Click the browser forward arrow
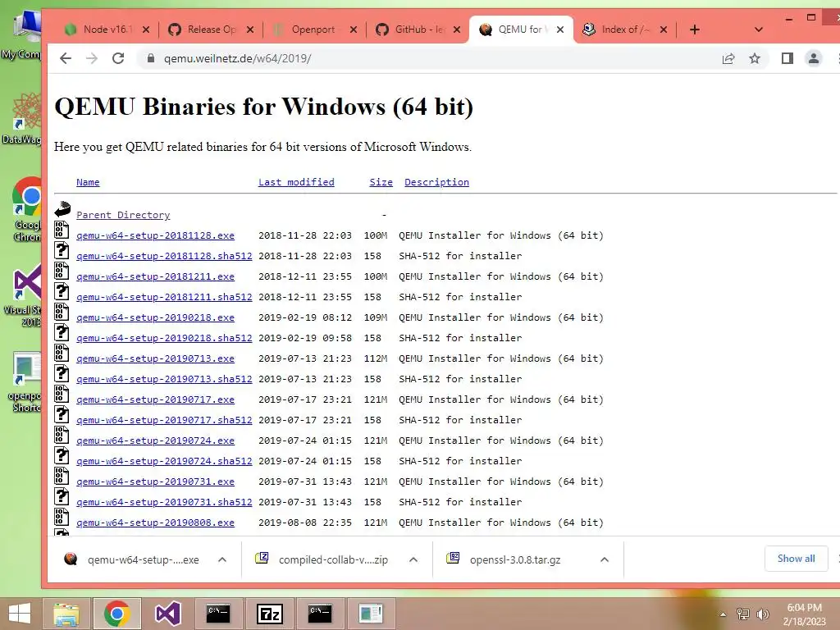The width and height of the screenshot is (840, 630). coord(92,58)
